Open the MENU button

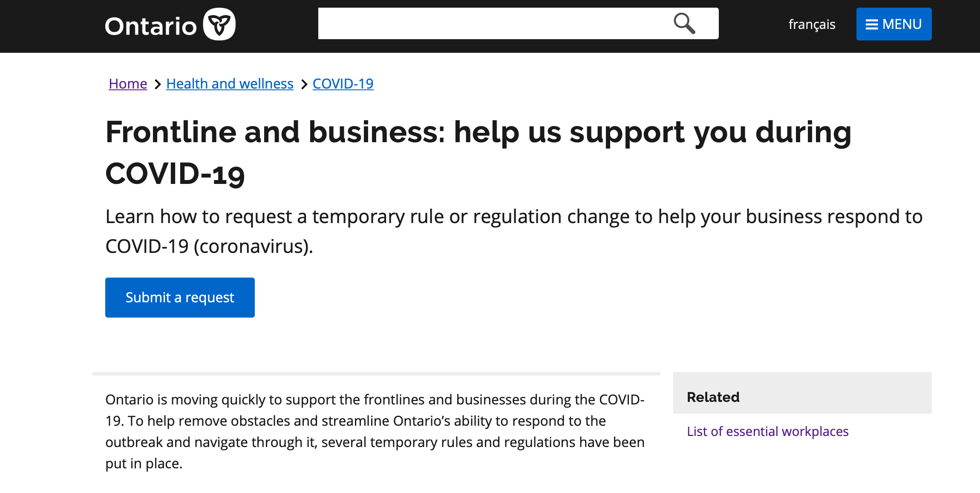[894, 24]
